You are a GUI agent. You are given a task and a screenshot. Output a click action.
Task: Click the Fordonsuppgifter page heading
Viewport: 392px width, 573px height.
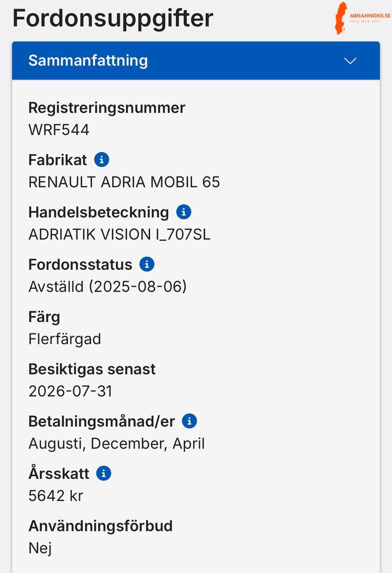[x=113, y=18]
